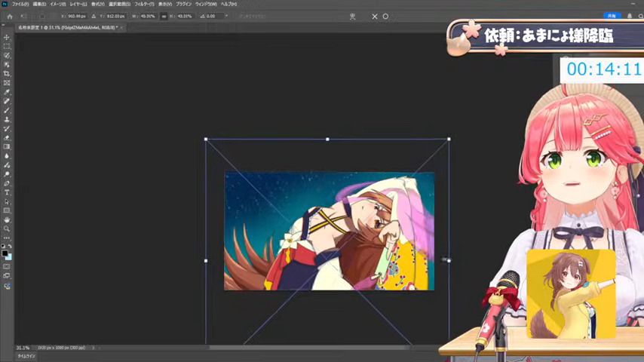
Task: Switch to warp mode in the options bar
Action: click(x=352, y=17)
